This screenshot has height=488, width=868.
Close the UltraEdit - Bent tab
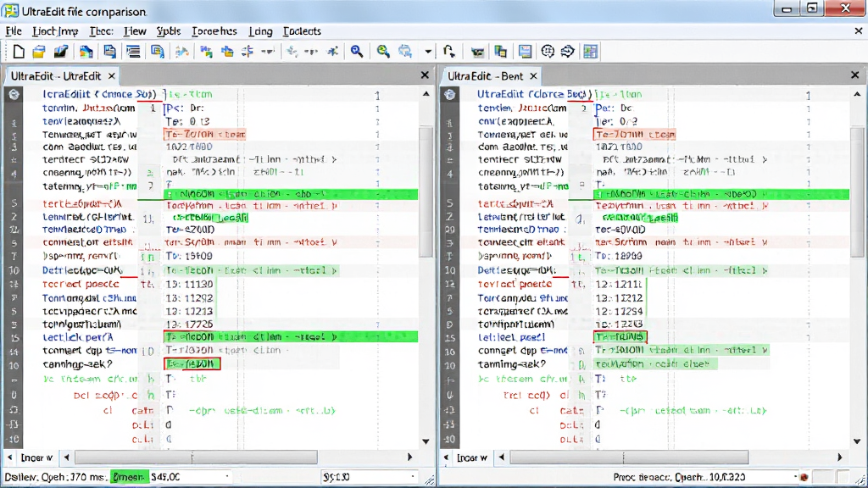[533, 75]
